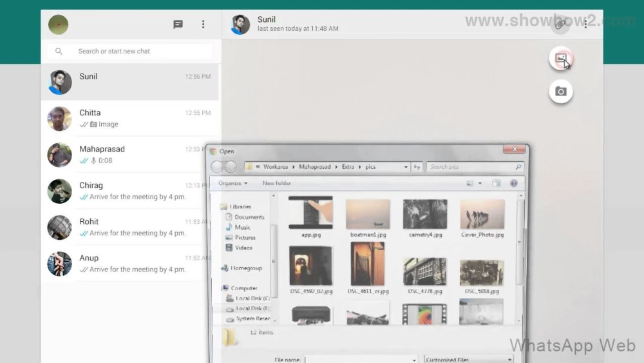The height and width of the screenshot is (363, 644).
Task: Open Sunil's avatar in chat header
Action: [240, 25]
